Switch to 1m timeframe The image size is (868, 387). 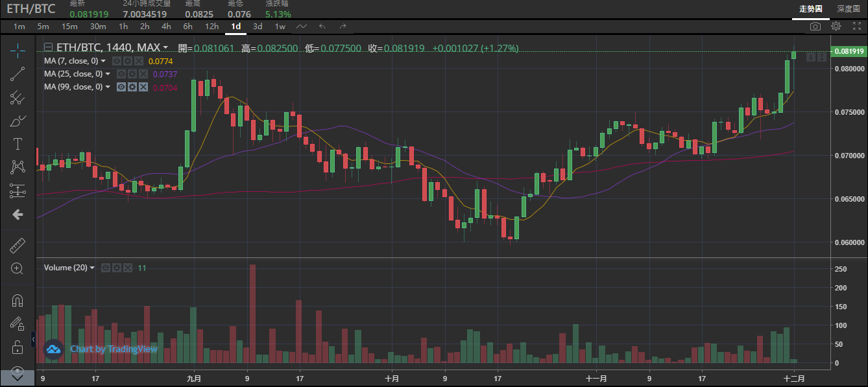[19, 27]
